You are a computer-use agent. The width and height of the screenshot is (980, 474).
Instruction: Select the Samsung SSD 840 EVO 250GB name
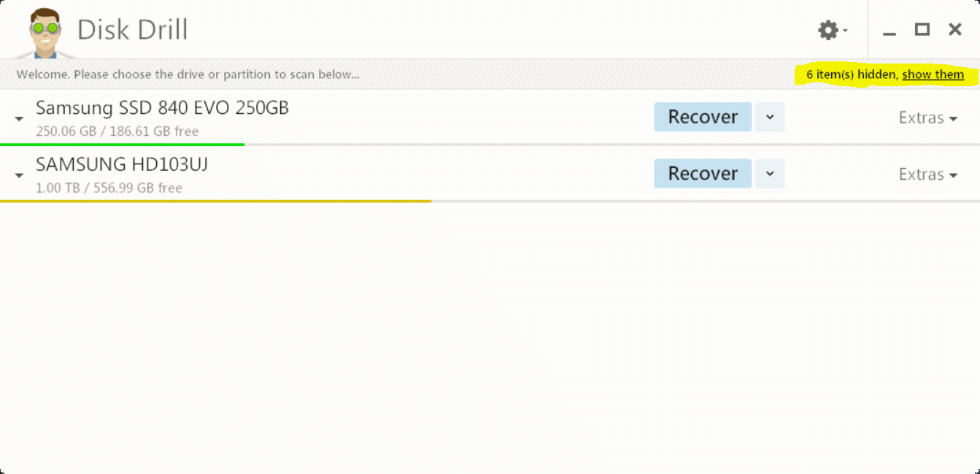(x=162, y=108)
